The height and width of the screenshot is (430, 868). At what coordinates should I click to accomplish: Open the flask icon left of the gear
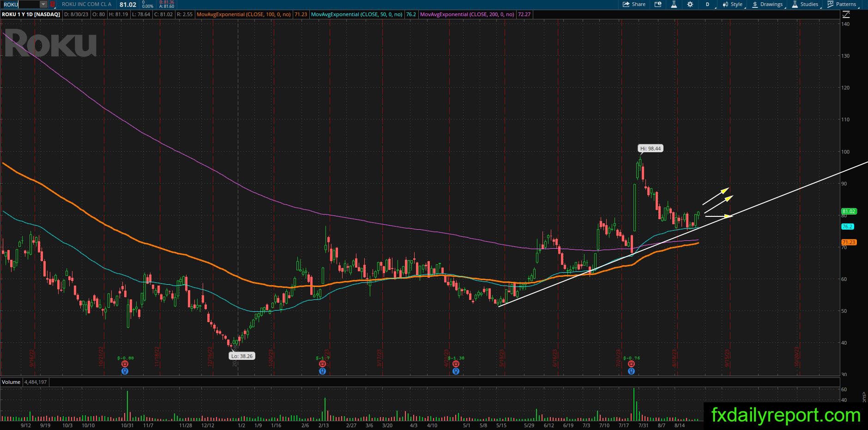point(674,4)
